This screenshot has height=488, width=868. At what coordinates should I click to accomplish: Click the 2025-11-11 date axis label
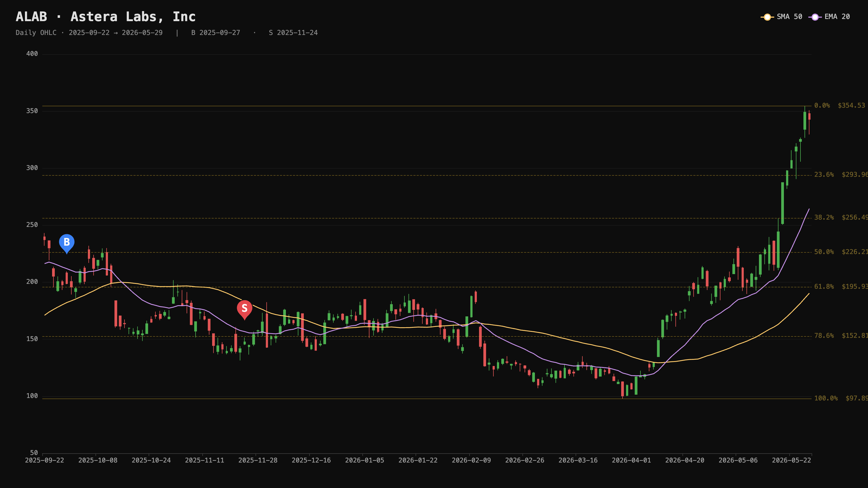tap(205, 460)
